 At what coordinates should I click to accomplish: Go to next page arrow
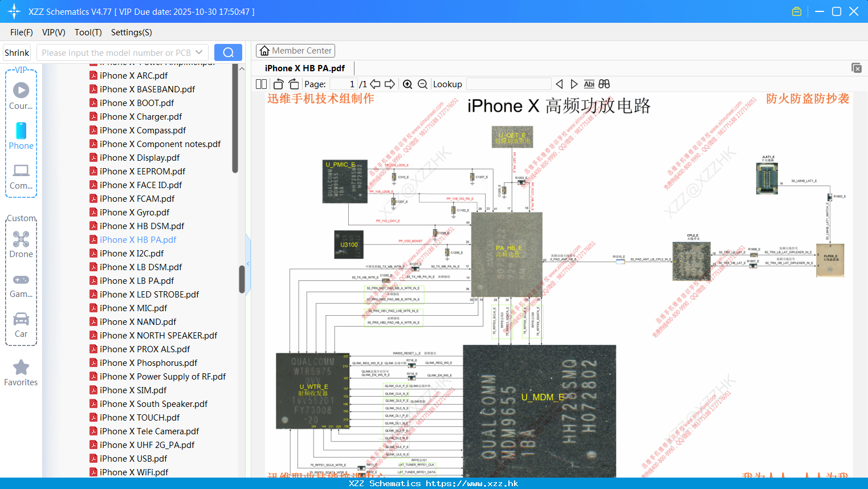tap(390, 84)
